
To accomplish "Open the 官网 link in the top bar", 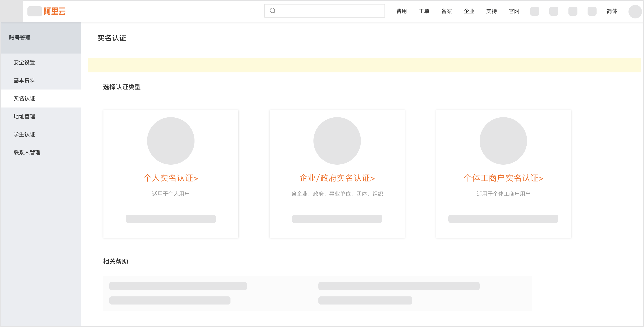I will point(514,11).
